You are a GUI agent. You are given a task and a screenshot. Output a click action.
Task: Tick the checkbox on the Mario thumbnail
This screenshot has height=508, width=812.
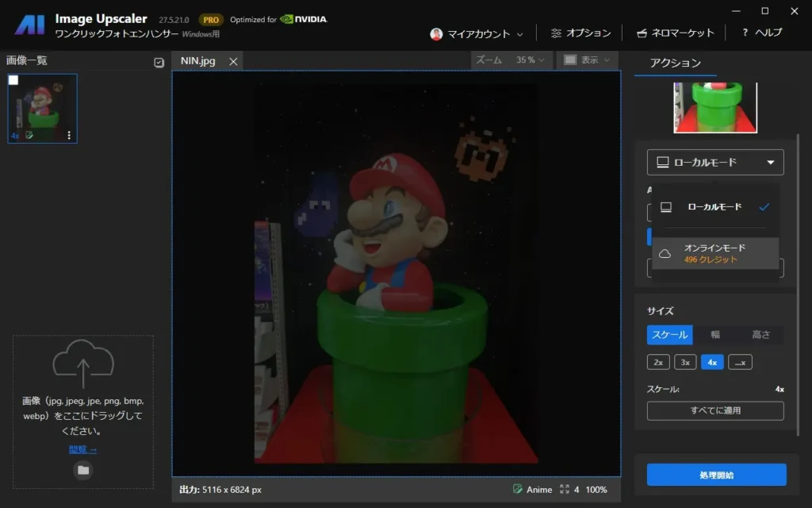[13, 80]
